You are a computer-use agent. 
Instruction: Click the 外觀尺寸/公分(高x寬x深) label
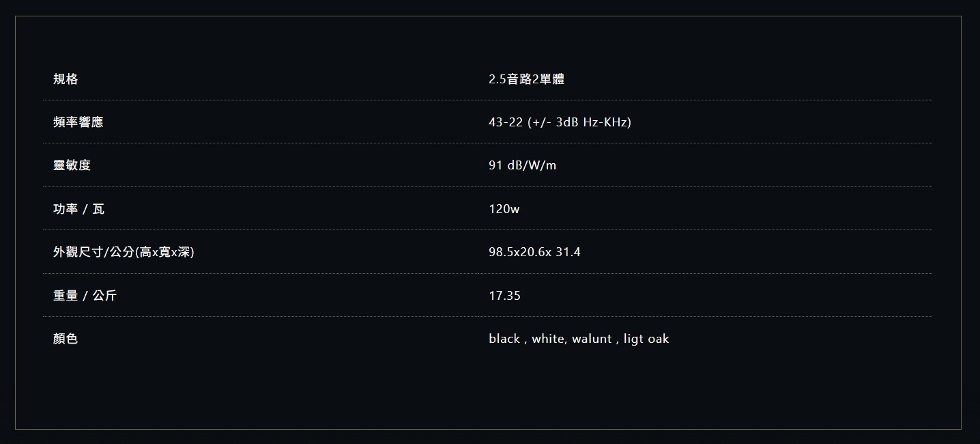coord(124,252)
